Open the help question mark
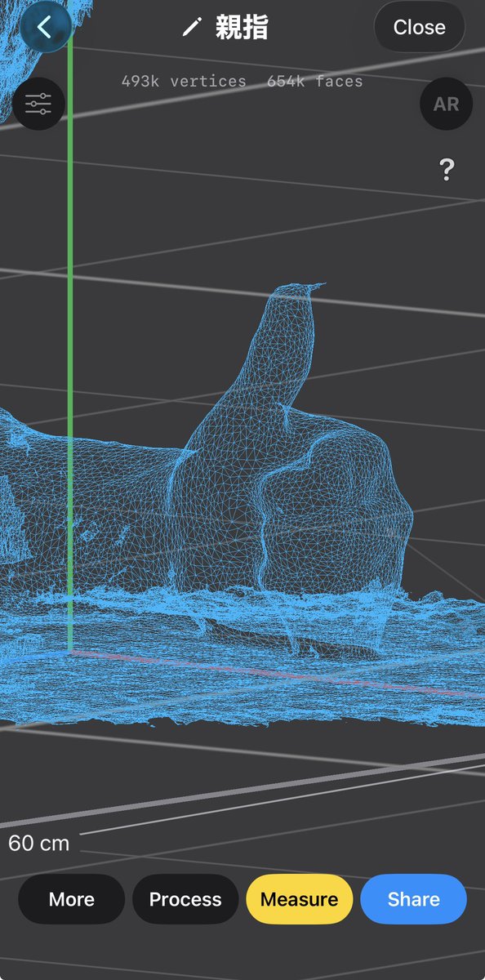This screenshot has width=485, height=980. (x=447, y=170)
